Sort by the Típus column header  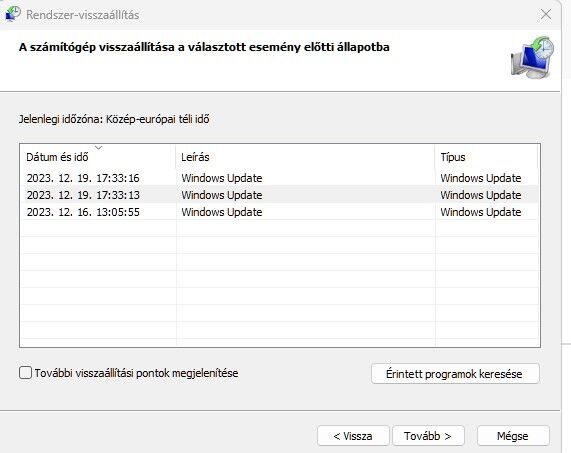click(486, 157)
